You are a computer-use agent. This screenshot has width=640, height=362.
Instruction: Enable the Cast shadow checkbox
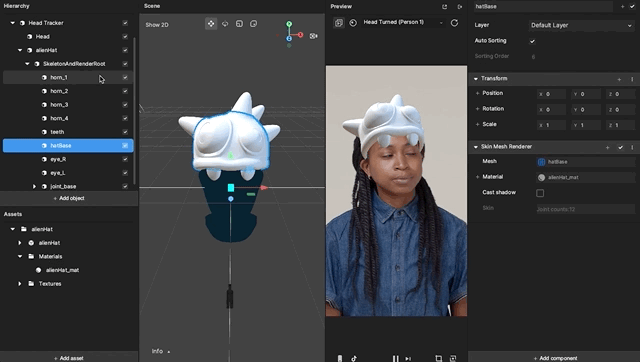(x=540, y=193)
